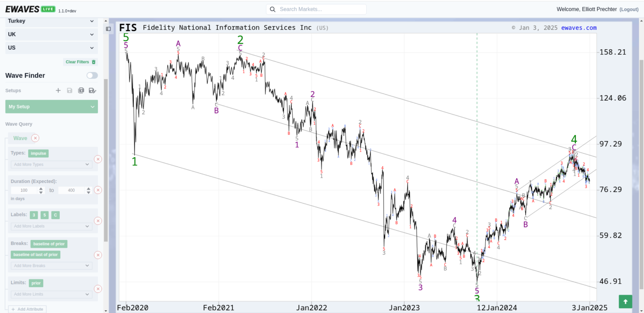Viewport: 644px width, 313px height.
Task: Click the baseline of prior tag
Action: coord(49,244)
